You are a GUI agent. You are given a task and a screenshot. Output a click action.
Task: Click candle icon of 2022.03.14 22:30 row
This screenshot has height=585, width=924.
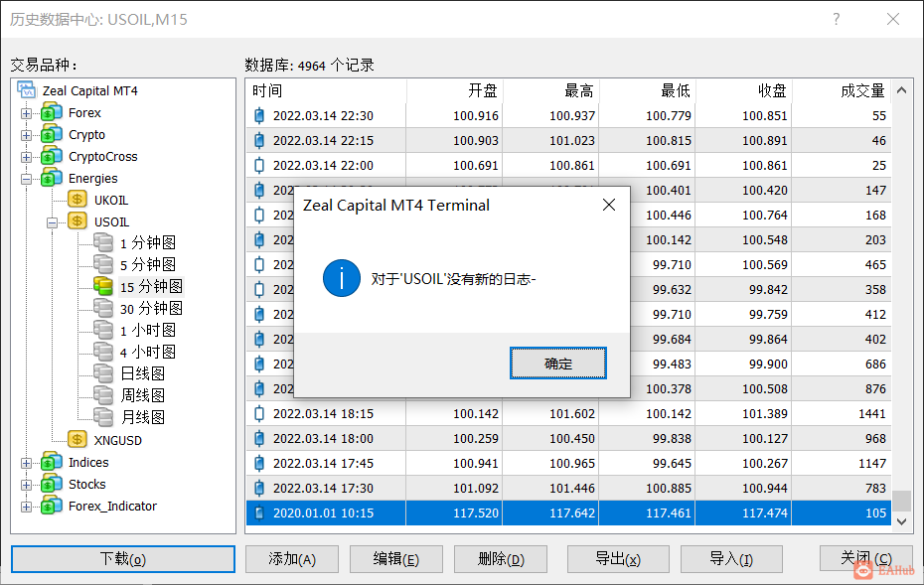click(259, 115)
